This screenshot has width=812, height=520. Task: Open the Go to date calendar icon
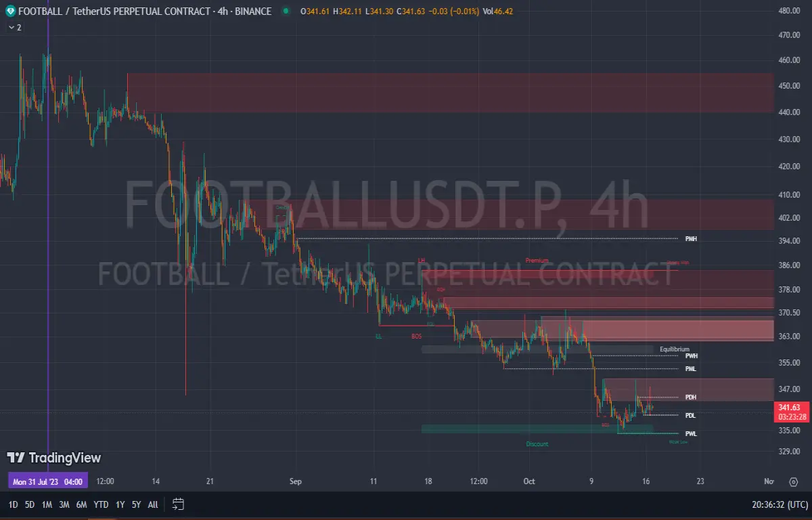tap(178, 504)
